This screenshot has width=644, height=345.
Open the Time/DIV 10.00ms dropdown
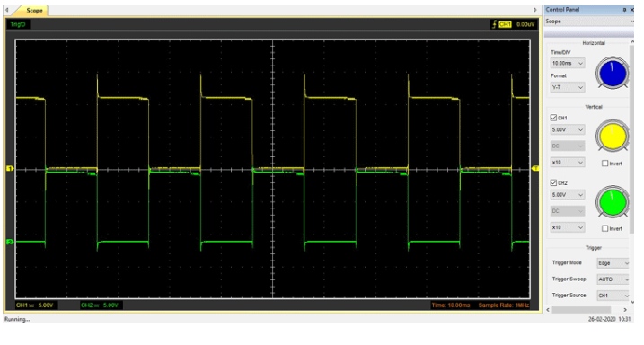click(x=567, y=63)
